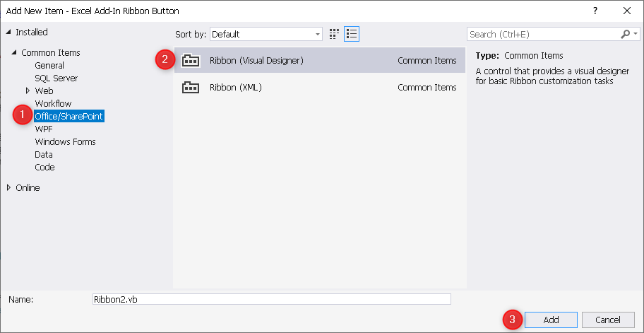Click the Ribbon (XML) template icon
Viewport: 644px width, 333px height.
191,87
